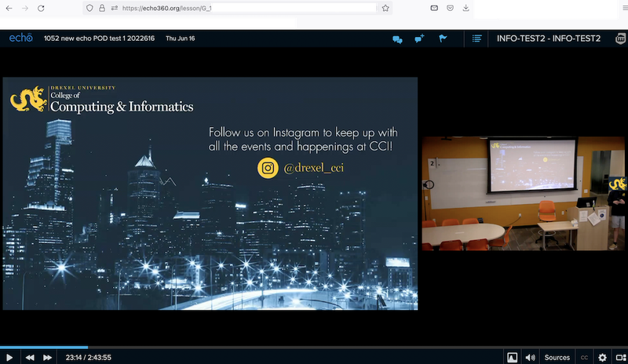Fast forward with the double-right arrows

click(47, 358)
